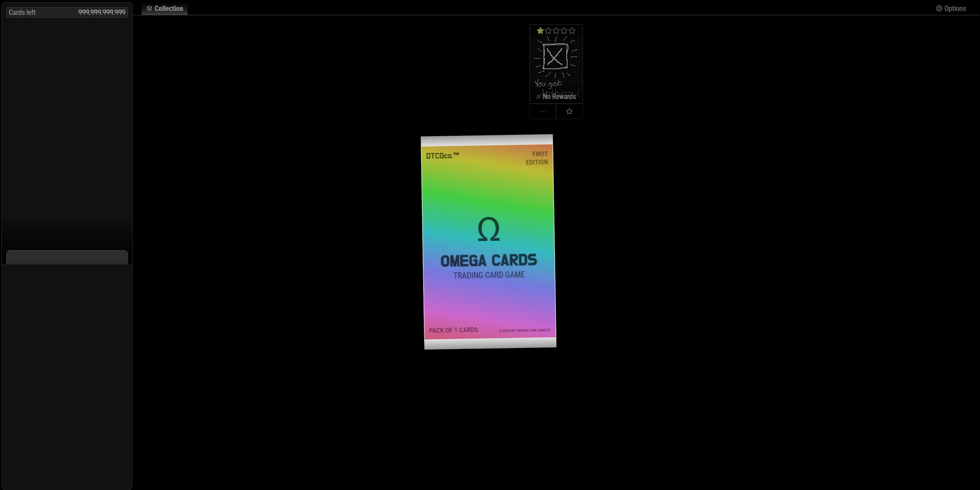Click the No Rewards card
The width and height of the screenshot is (980, 490).
pos(556,64)
